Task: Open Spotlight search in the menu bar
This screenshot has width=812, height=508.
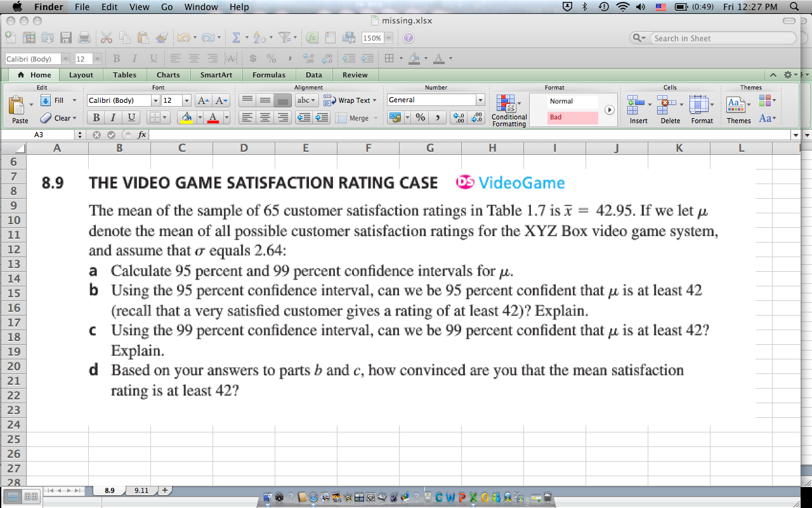Action: pyautogui.click(x=794, y=7)
